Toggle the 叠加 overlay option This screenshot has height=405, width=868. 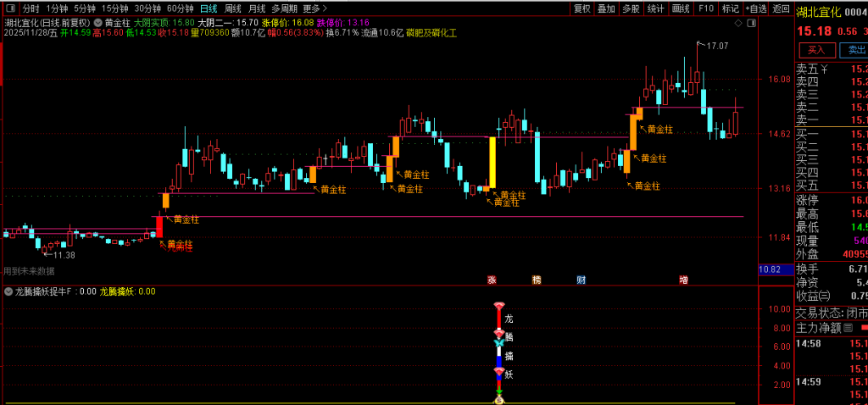click(606, 8)
